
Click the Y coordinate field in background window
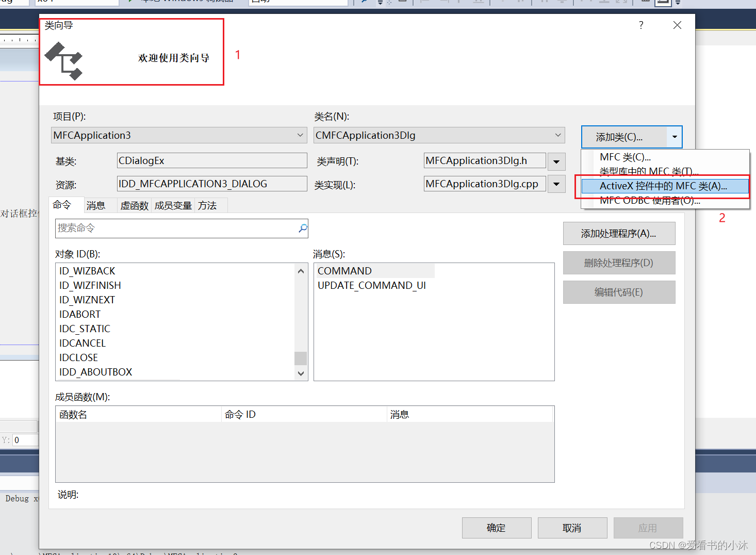click(x=25, y=440)
